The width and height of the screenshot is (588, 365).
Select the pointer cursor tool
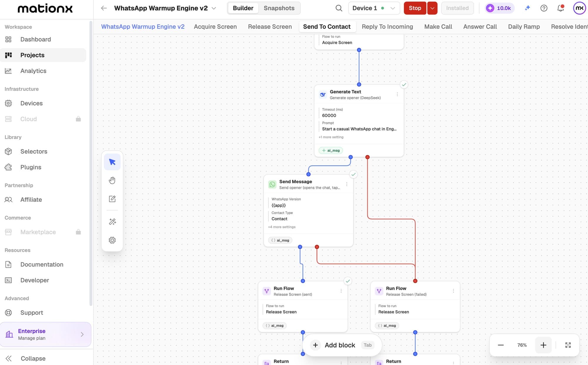[112, 162]
